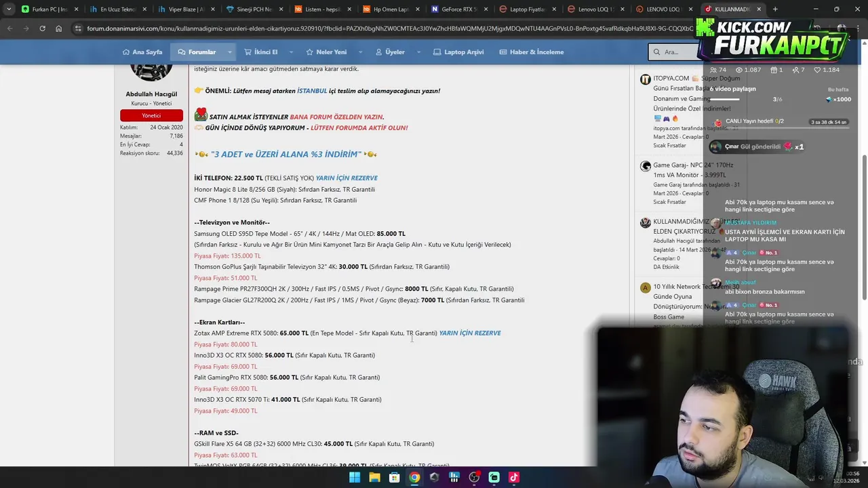The height and width of the screenshot is (488, 868).
Task: Open TikTok app icon in taskbar
Action: click(513, 477)
